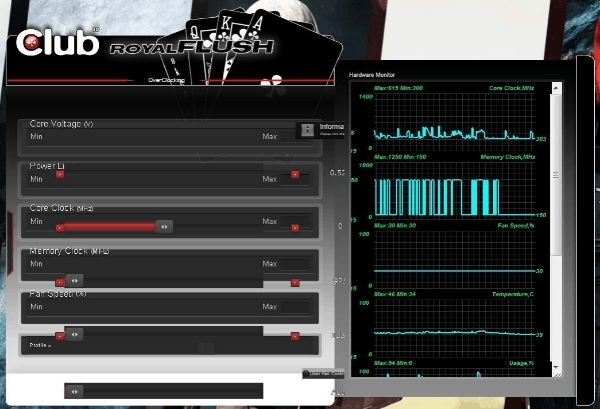Click the Power Limit '0.52' value
The height and width of the screenshot is (409, 600).
(337, 173)
